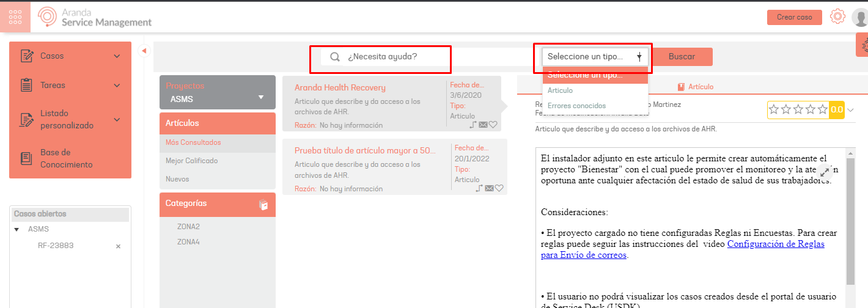This screenshot has height=308, width=868.
Task: Select category ZONA4
Action: 188,242
